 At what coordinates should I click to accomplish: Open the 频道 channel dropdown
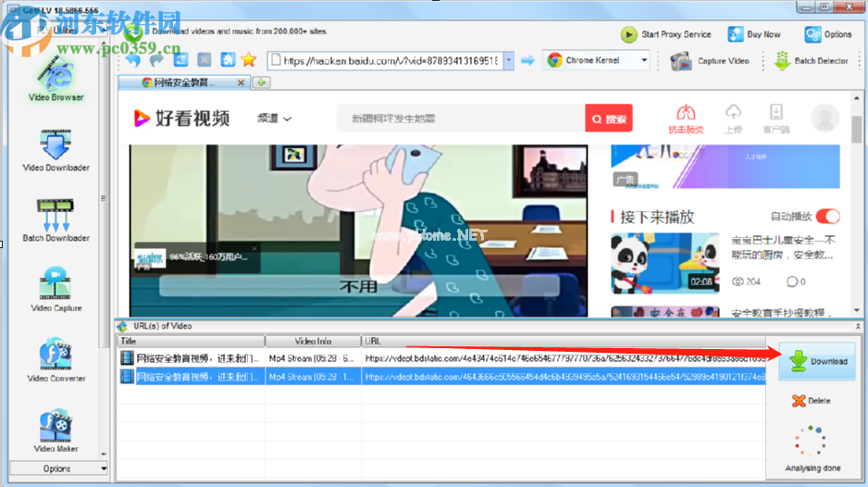click(274, 119)
